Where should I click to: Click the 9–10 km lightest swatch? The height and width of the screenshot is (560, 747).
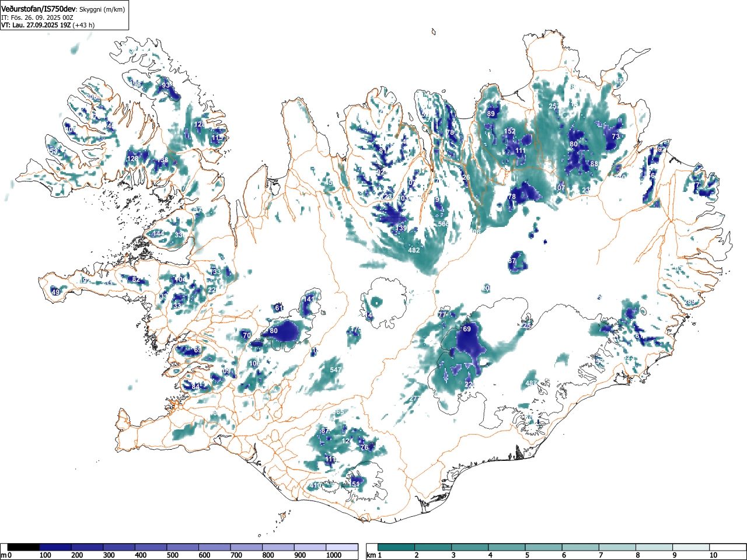tap(692, 547)
